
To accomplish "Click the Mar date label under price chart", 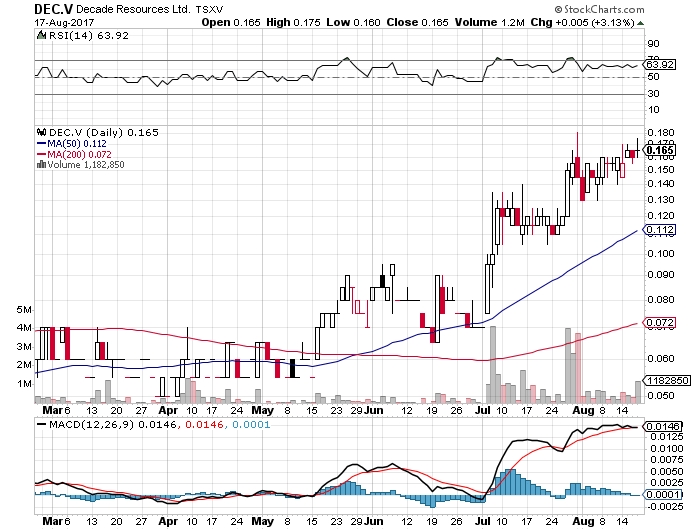I will (x=52, y=410).
